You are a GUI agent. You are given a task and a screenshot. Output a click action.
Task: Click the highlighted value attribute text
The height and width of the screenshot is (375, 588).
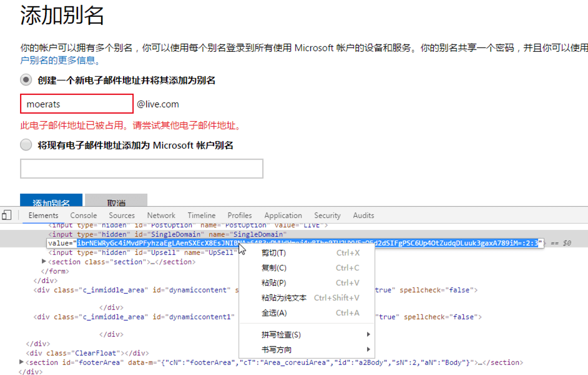pyautogui.click(x=308, y=243)
